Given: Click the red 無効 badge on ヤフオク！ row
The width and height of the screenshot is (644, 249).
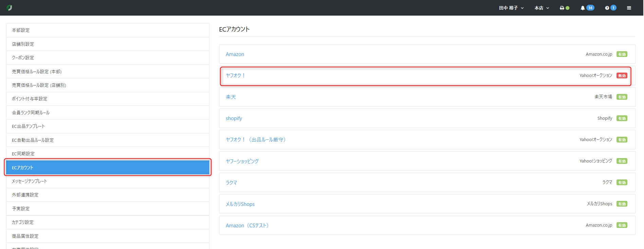Looking at the screenshot, I should (x=622, y=76).
